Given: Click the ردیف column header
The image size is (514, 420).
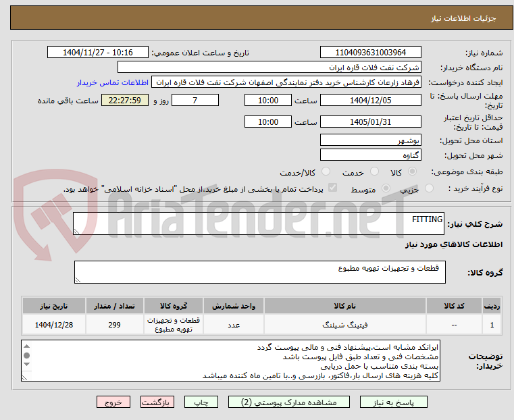Looking at the screenshot, I should pyautogui.click(x=492, y=306).
